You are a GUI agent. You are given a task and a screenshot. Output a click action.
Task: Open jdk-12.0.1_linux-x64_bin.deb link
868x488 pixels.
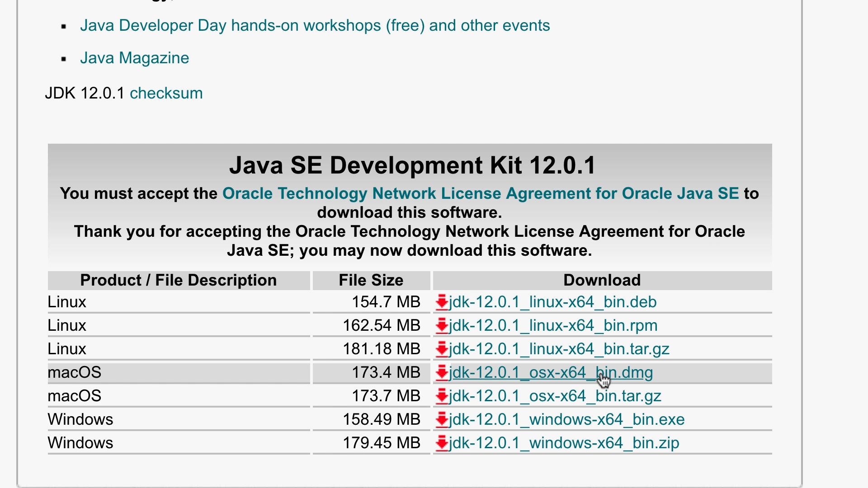(x=552, y=302)
